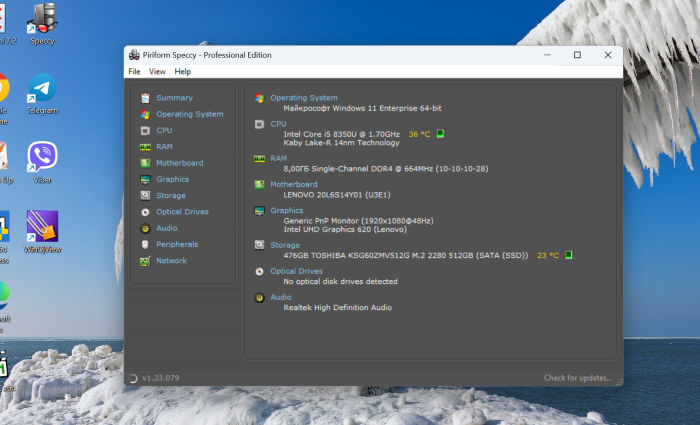The height and width of the screenshot is (425, 700).
Task: Click the Windows flag icon in summary panel
Action: coord(259,98)
